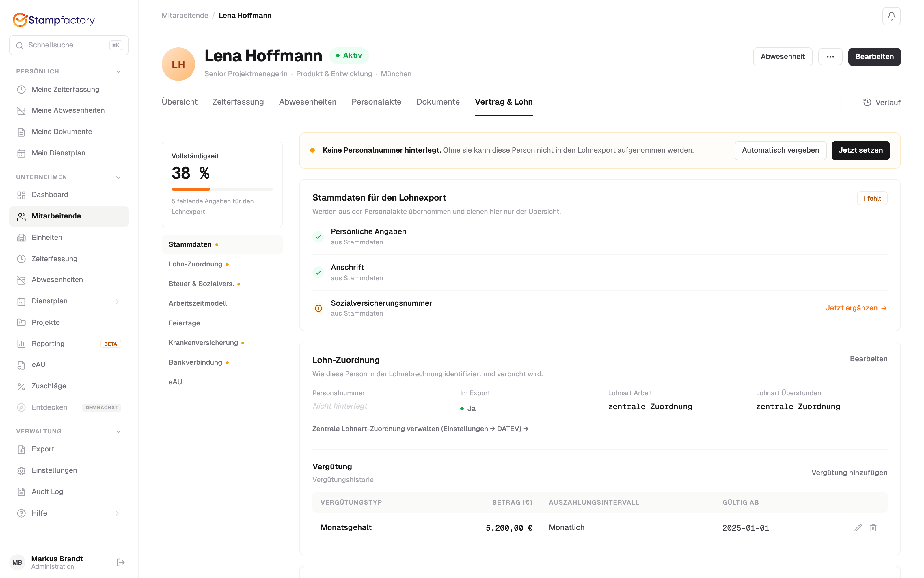Click the dark Bearbeiten button in header

click(x=874, y=57)
